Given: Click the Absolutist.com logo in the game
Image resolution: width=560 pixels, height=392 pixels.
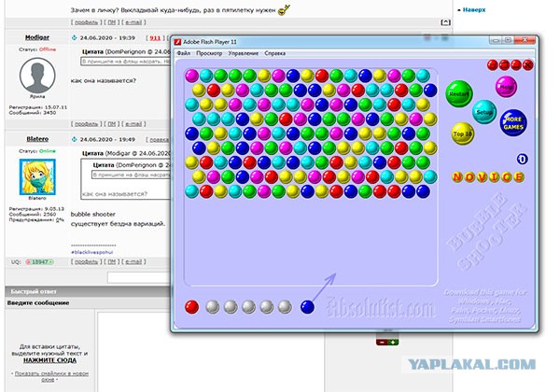Looking at the screenshot, I should [x=381, y=307].
